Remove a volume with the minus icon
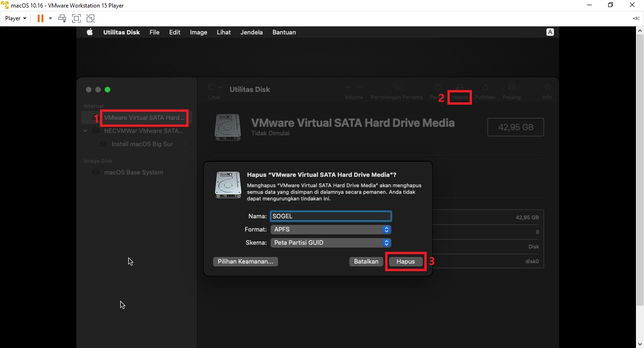644x348 pixels. click(359, 87)
